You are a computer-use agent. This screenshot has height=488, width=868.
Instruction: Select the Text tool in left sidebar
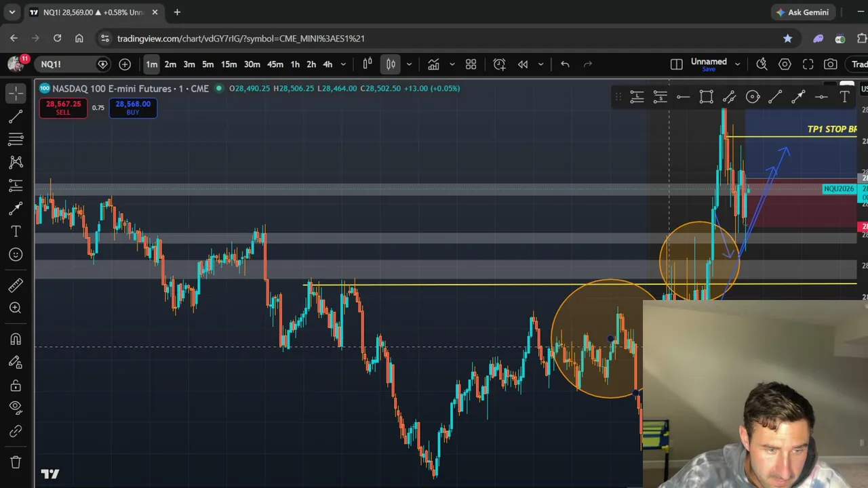(x=16, y=232)
